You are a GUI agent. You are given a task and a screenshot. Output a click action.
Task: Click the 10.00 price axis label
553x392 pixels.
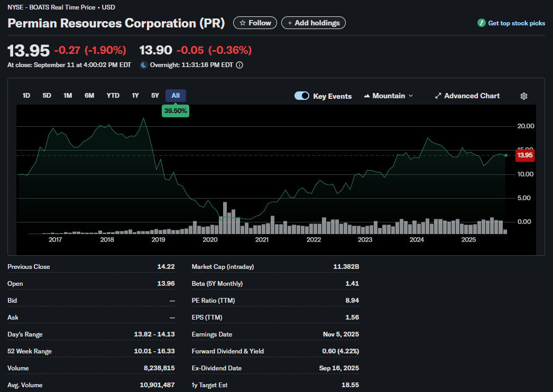pos(526,174)
